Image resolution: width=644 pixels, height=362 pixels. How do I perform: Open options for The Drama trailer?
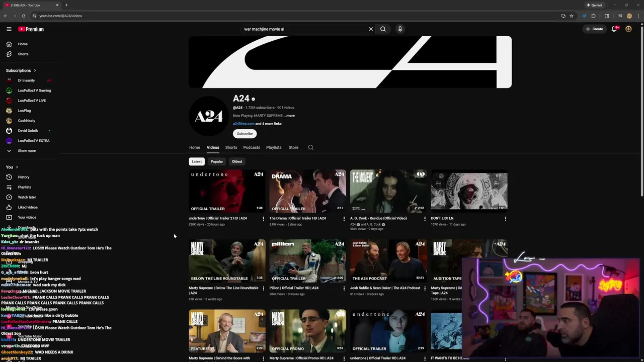[344, 219]
